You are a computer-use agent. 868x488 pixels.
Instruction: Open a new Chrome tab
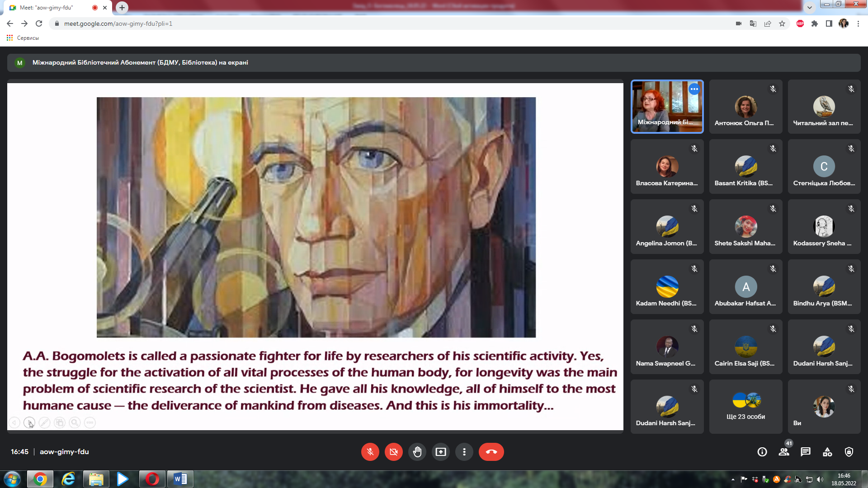pos(122,8)
